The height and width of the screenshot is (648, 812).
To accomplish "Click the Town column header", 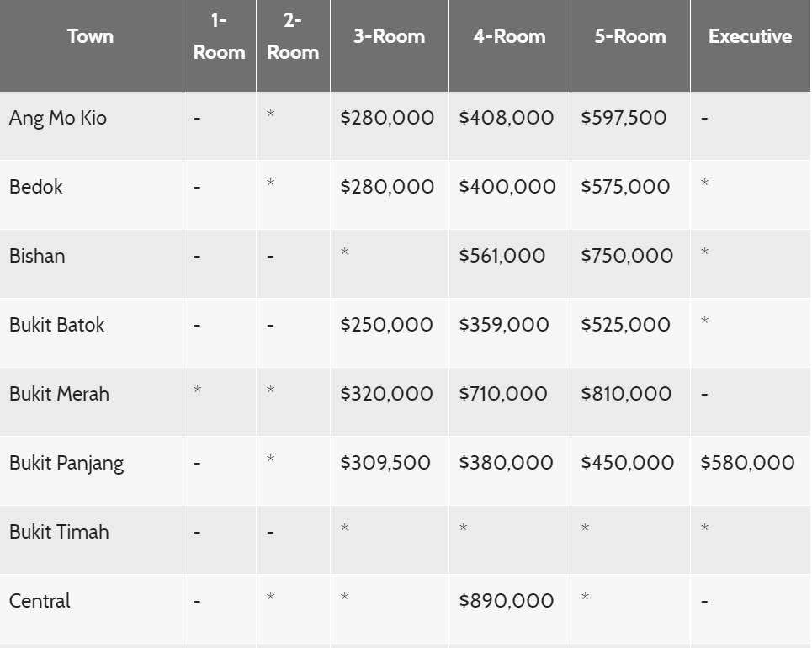I will [90, 36].
